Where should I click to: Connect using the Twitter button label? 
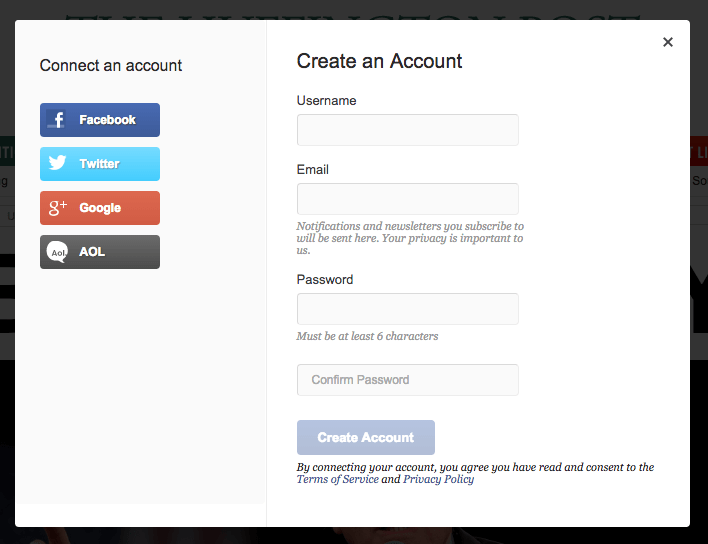(99, 164)
